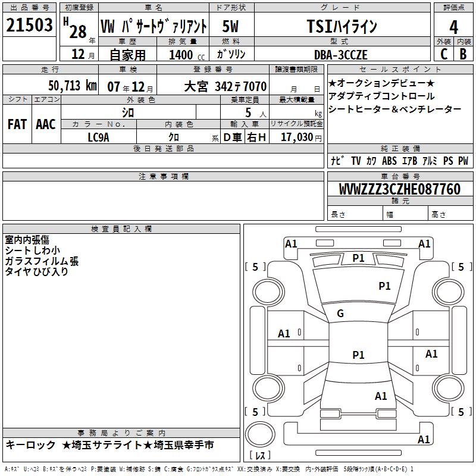The width and height of the screenshot is (476, 476).
Task: Select the import type D車
Action: click(x=233, y=137)
